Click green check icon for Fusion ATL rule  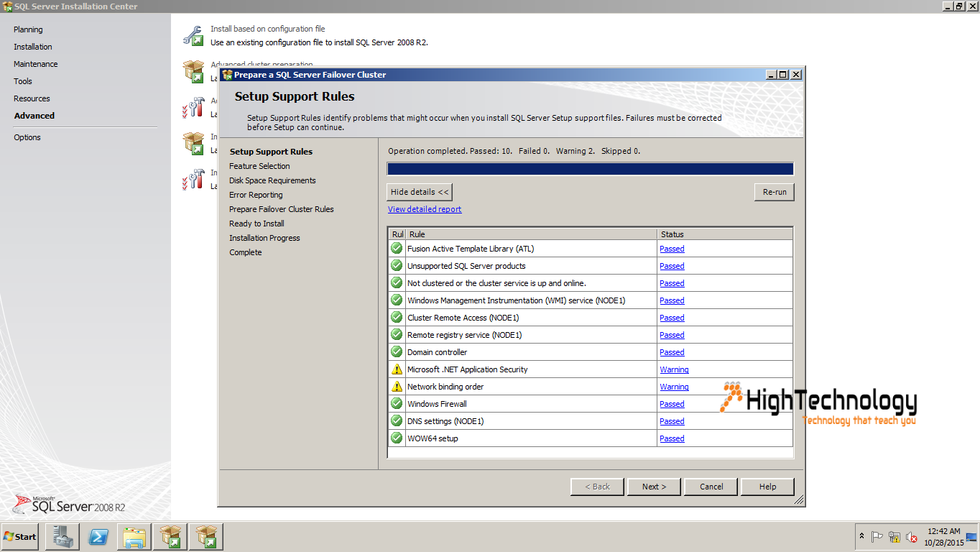pos(397,249)
